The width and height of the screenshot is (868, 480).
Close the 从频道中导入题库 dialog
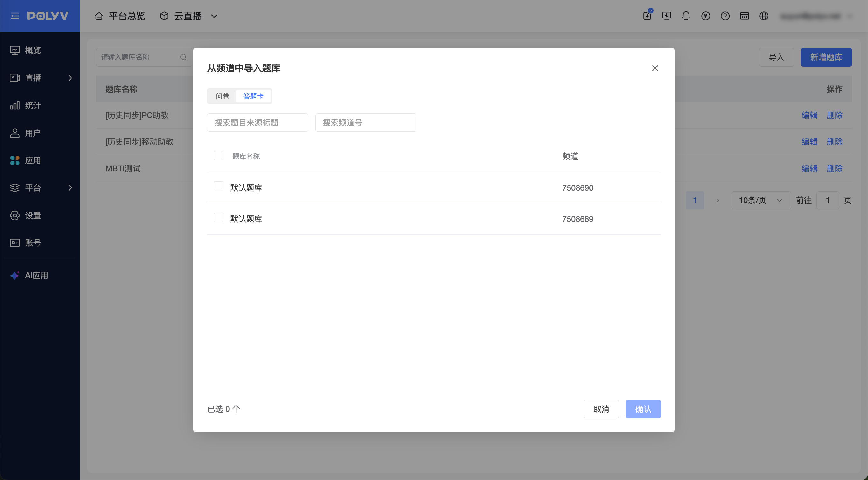pyautogui.click(x=655, y=68)
